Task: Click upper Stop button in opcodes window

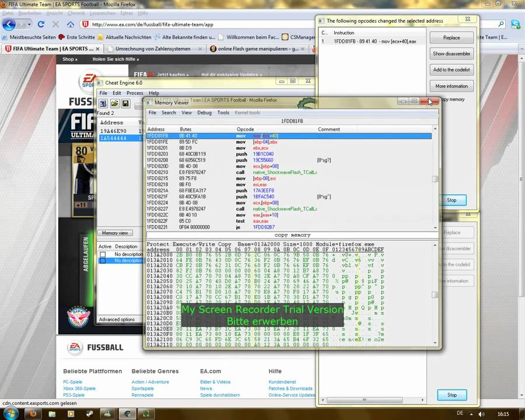Action: point(452,200)
